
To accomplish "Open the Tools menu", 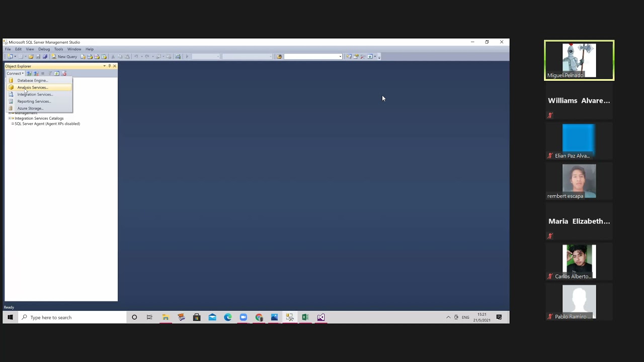I will (58, 49).
